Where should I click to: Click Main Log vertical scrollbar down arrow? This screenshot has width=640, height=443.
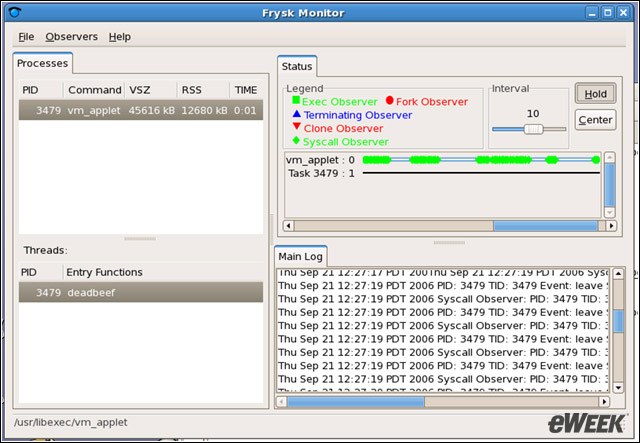(x=618, y=387)
